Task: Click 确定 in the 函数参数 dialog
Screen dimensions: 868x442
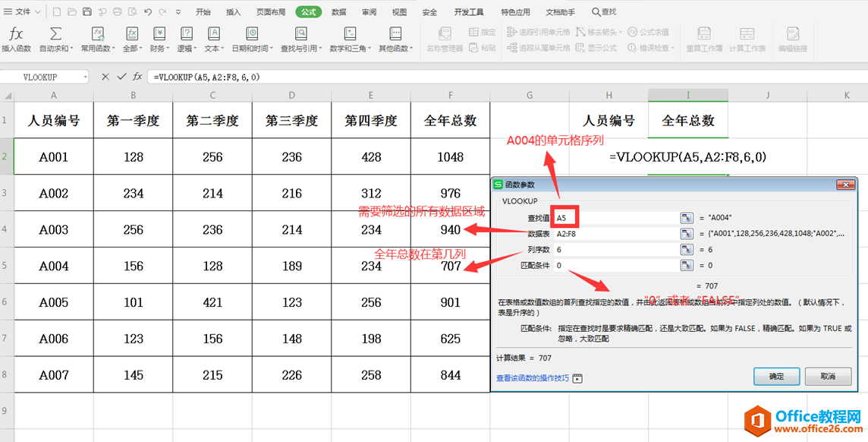Action: (x=777, y=376)
